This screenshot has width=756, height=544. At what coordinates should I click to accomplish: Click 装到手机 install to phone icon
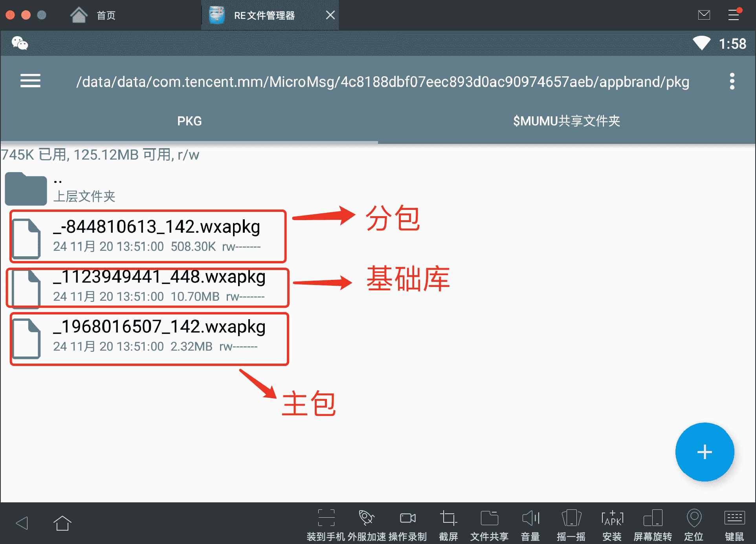[x=326, y=525]
